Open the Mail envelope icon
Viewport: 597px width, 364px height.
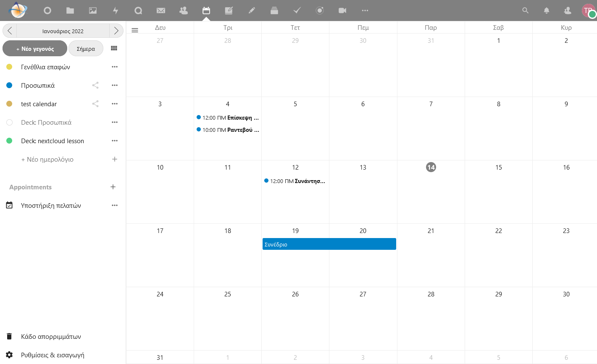click(x=161, y=10)
